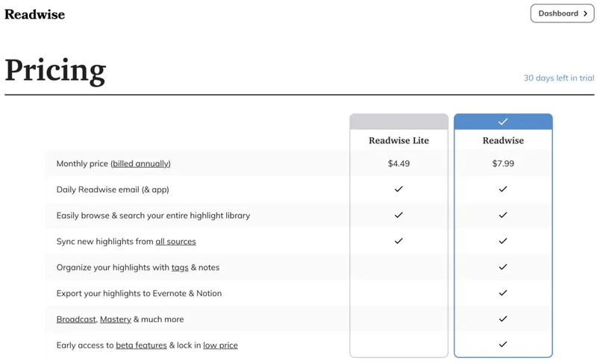The image size is (597, 364).
Task: Click the chevron arrow in Dashboard button
Action: click(586, 13)
